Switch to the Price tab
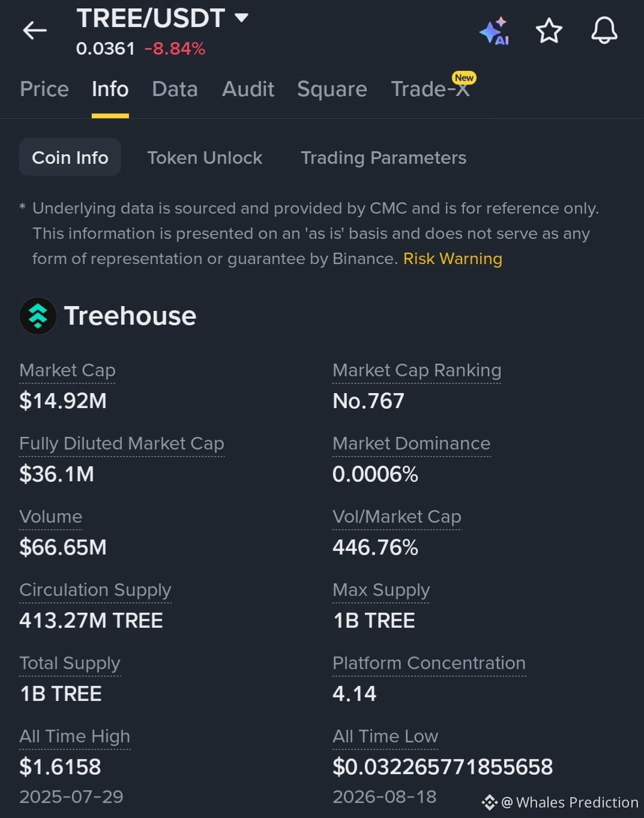 tap(44, 89)
